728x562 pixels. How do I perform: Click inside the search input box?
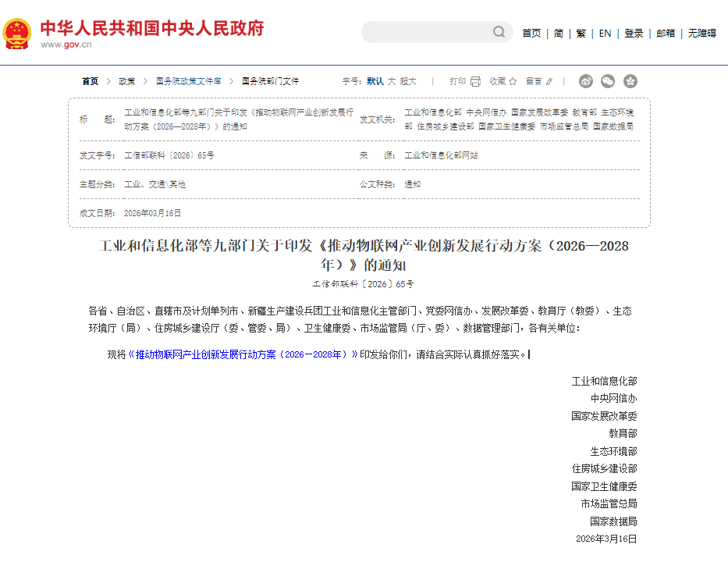pos(429,32)
